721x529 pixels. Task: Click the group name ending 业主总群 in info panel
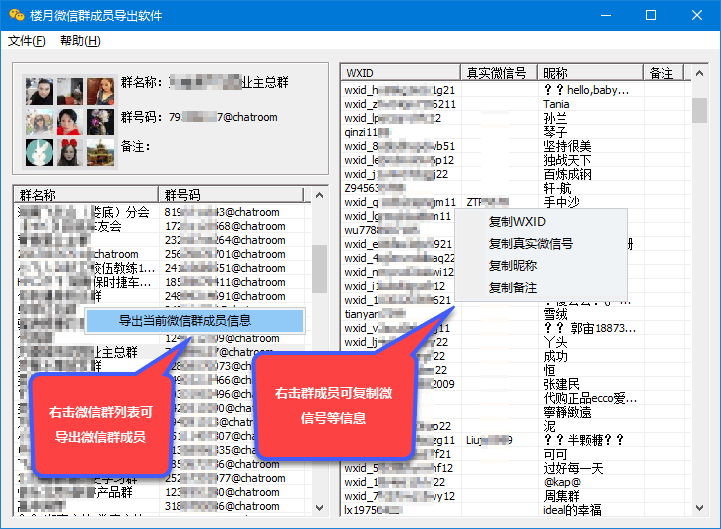pos(229,82)
